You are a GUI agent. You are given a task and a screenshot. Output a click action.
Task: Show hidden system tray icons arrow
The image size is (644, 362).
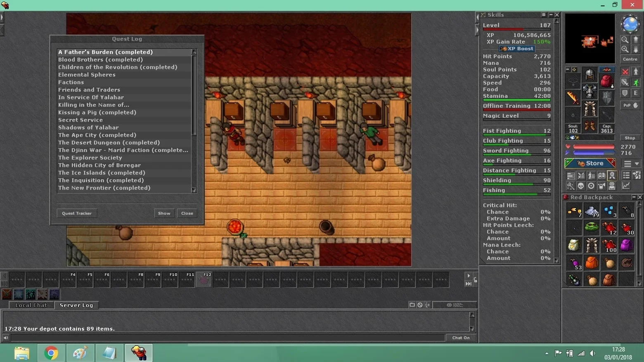tap(547, 353)
